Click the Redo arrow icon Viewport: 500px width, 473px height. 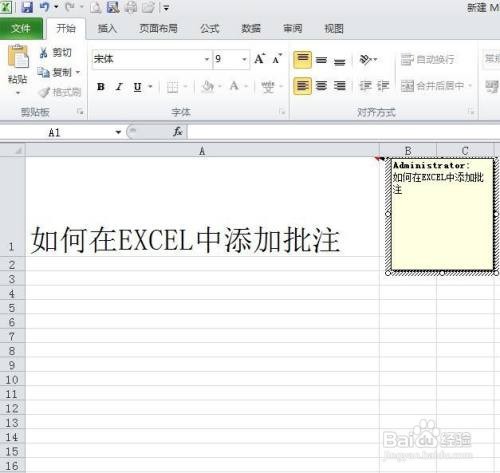[x=69, y=7]
